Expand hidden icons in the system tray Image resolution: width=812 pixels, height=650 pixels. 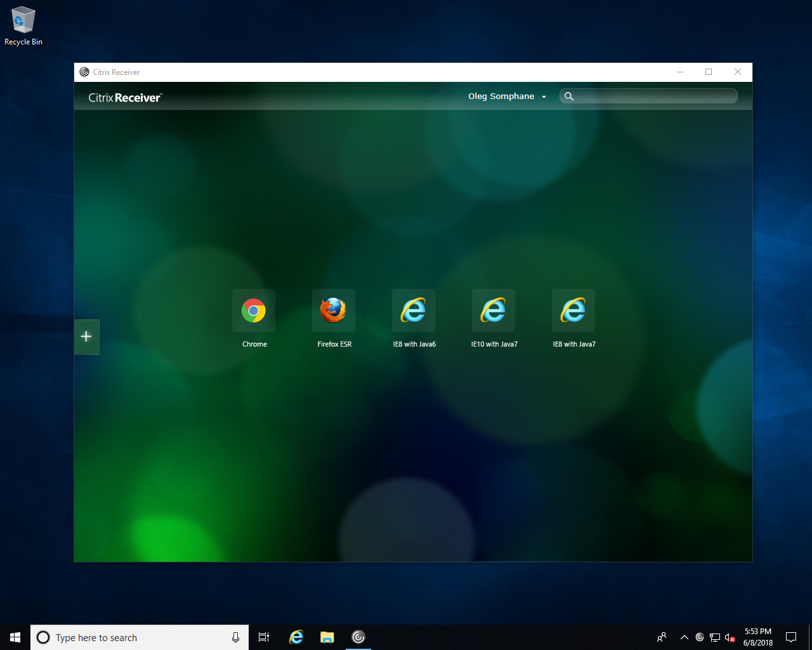(x=684, y=637)
